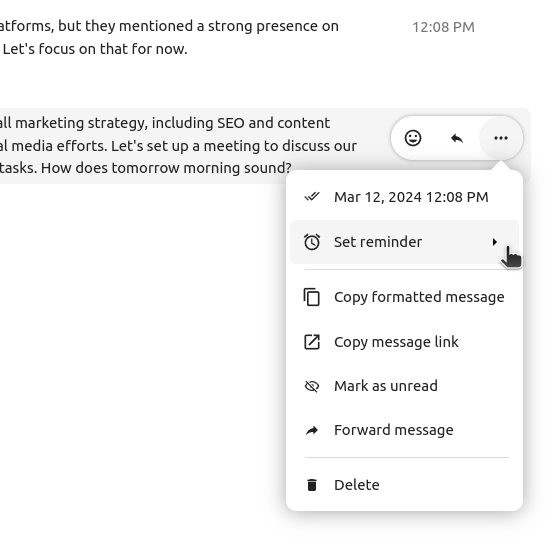Choose Copy formatted message
Viewport: 552px width, 560px height.
(x=404, y=297)
